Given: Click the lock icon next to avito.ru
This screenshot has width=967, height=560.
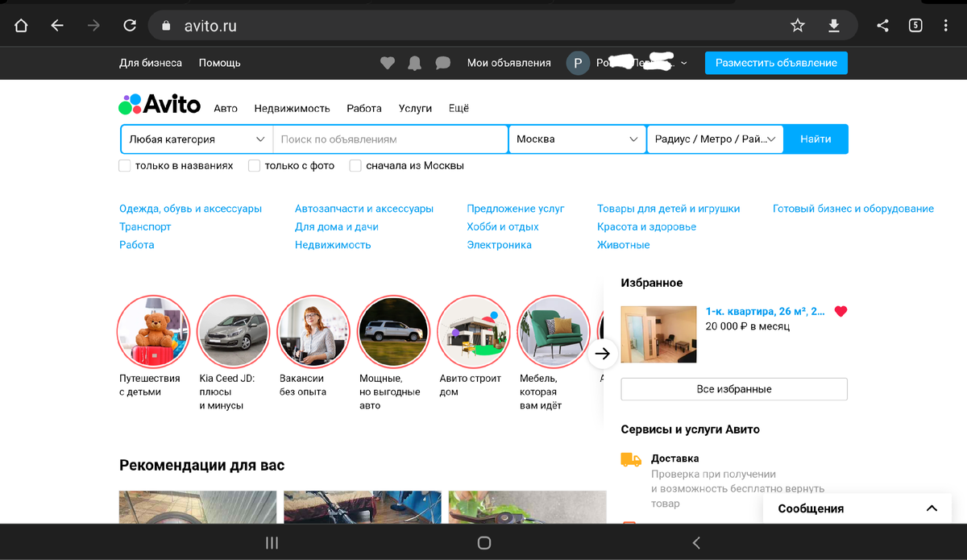Looking at the screenshot, I should coord(168,26).
